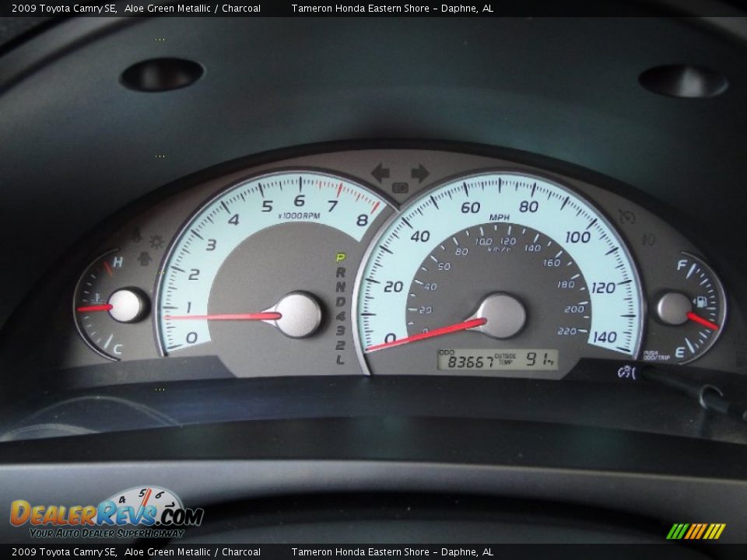This screenshot has height=560, width=747.
Task: Click the x1000RPM label on tachometer
Action: point(299,215)
